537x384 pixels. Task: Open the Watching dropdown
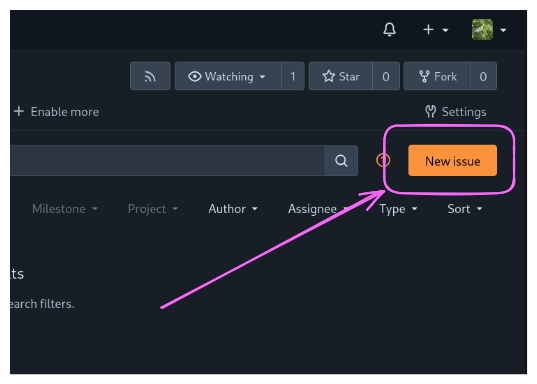[228, 76]
